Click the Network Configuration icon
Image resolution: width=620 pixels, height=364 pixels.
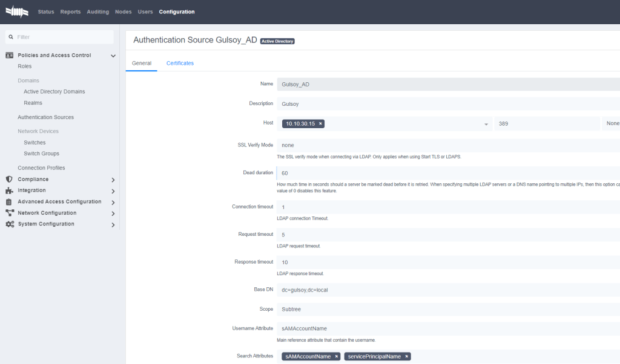point(9,213)
